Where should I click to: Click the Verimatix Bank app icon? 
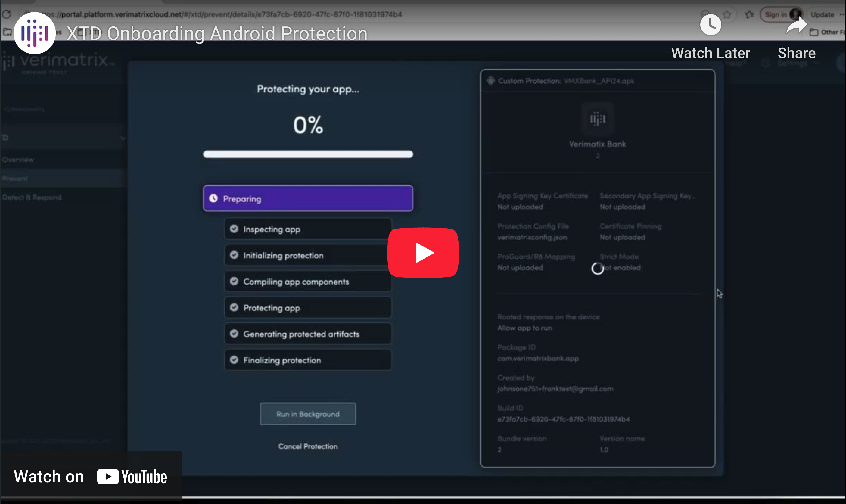(x=597, y=119)
